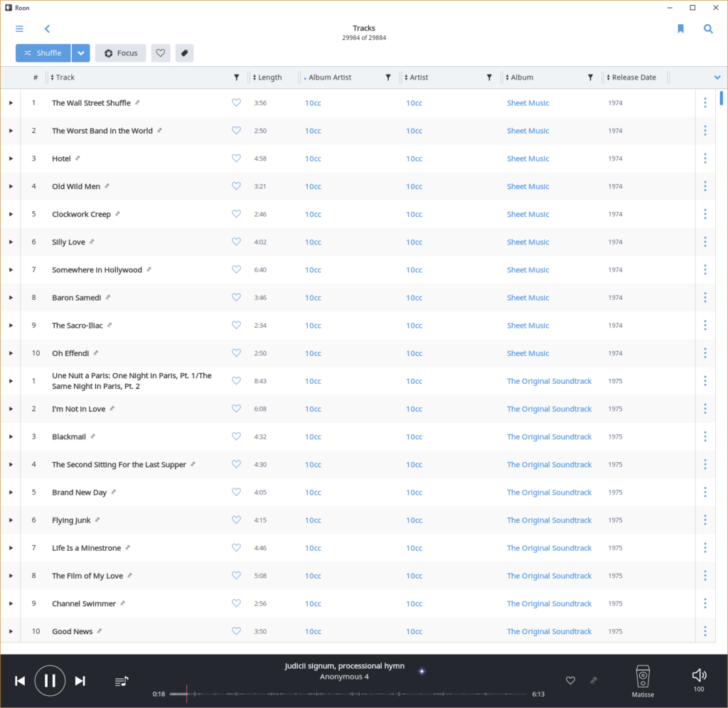Favorite I'm Not in Love heart
This screenshot has height=708, width=728.
[x=236, y=409]
